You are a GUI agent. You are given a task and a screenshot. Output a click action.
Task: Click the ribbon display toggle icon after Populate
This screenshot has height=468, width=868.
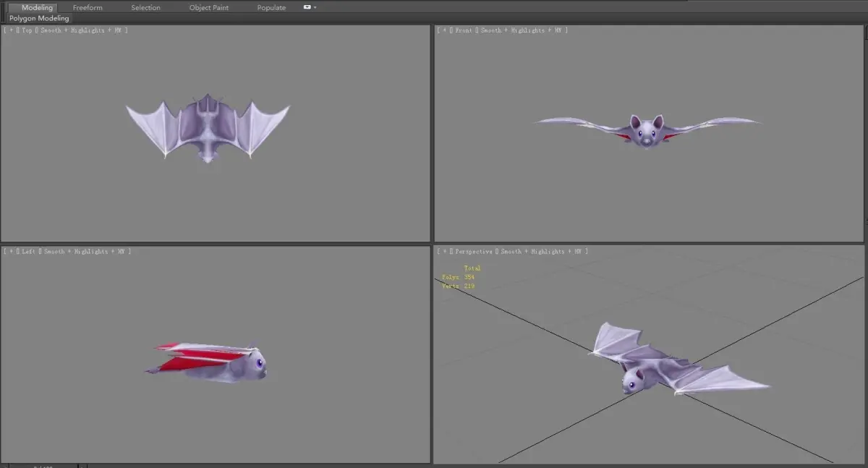(308, 7)
